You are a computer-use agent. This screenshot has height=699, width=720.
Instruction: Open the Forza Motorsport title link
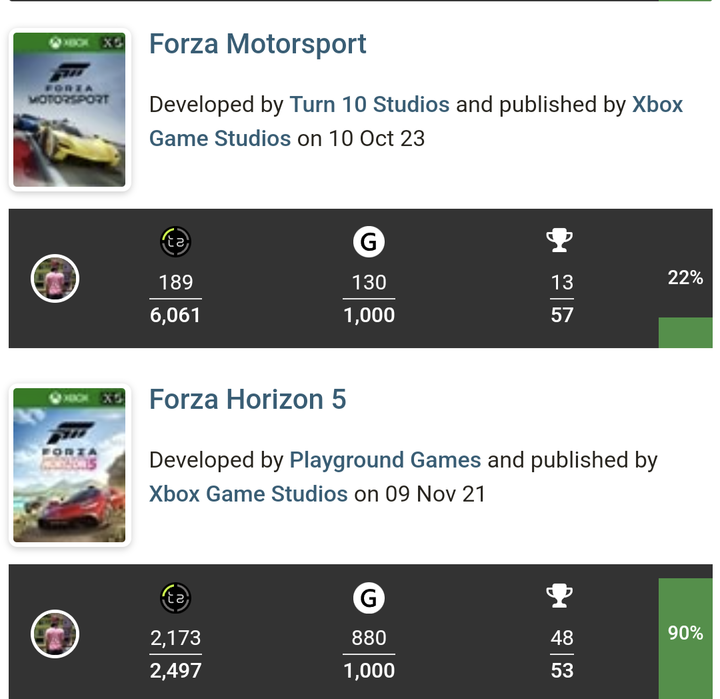click(258, 44)
